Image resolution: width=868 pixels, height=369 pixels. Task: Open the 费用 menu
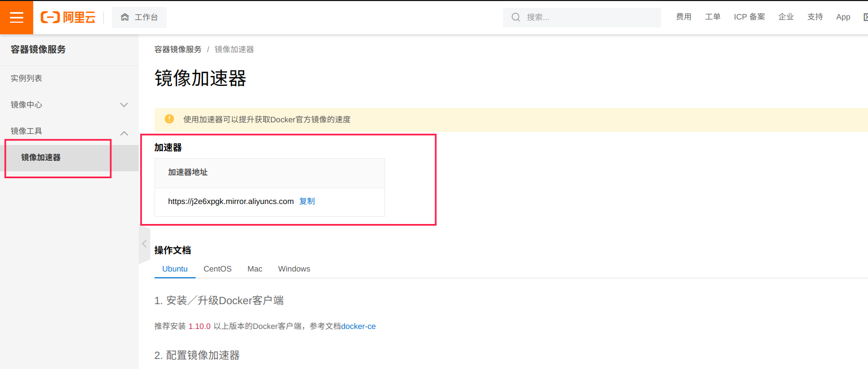point(683,17)
